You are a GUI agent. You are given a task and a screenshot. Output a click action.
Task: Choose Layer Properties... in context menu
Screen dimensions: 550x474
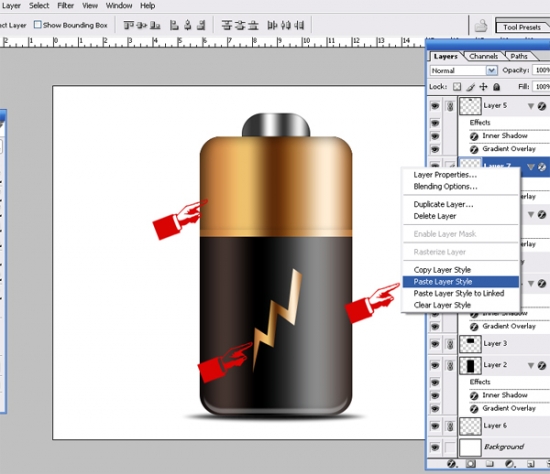coord(461,175)
